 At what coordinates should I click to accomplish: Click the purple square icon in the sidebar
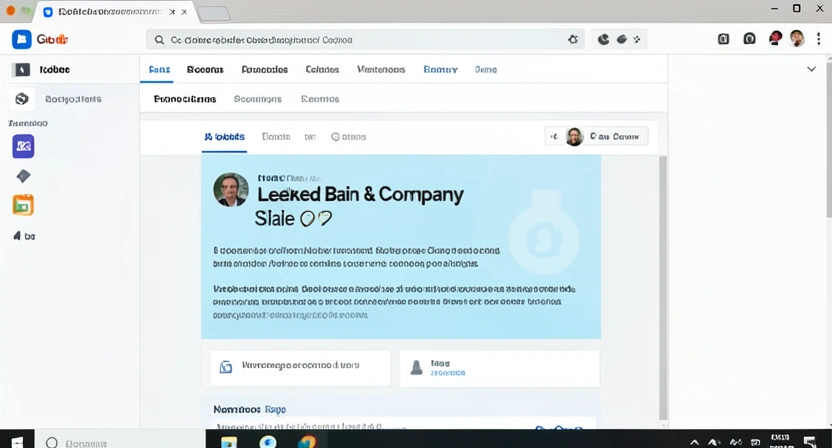coord(23,146)
